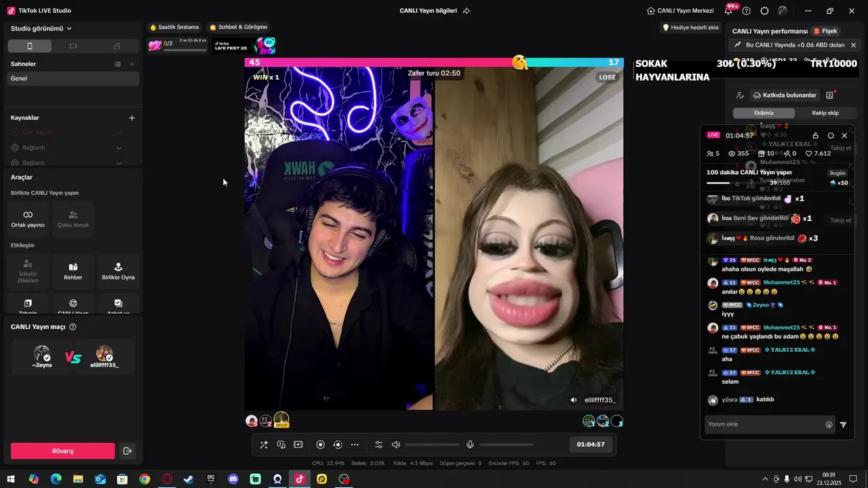Adjust the microphone volume slider

tap(506, 445)
